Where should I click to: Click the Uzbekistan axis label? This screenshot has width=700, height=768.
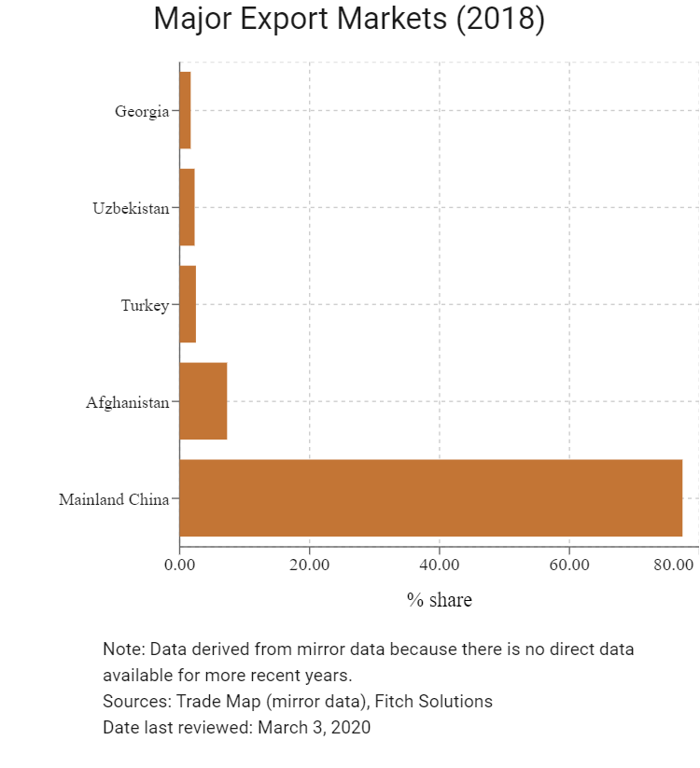131,208
